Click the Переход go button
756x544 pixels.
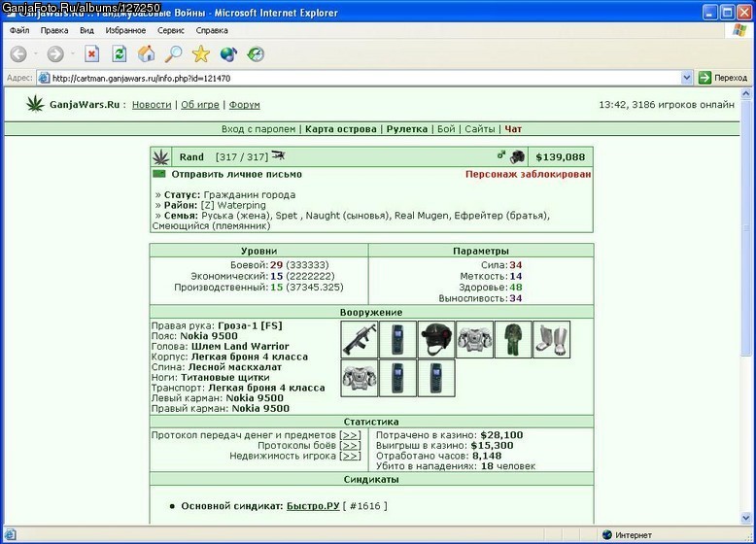click(x=723, y=78)
